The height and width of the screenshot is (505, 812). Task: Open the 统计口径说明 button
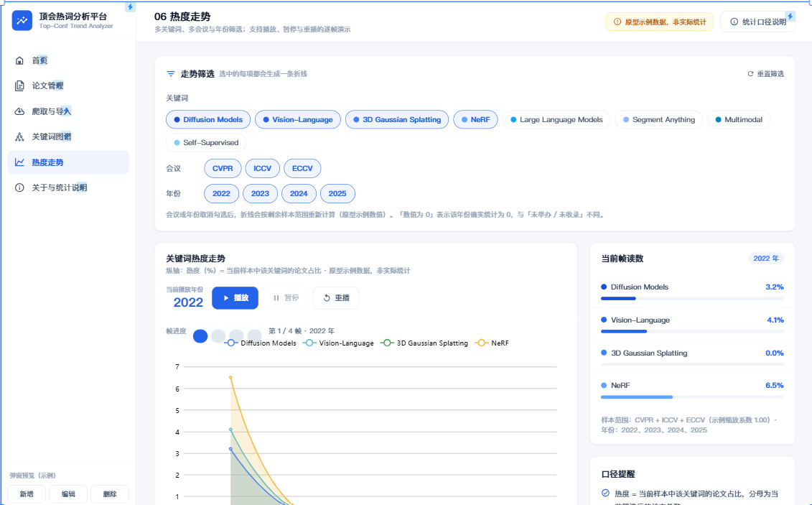pyautogui.click(x=757, y=22)
